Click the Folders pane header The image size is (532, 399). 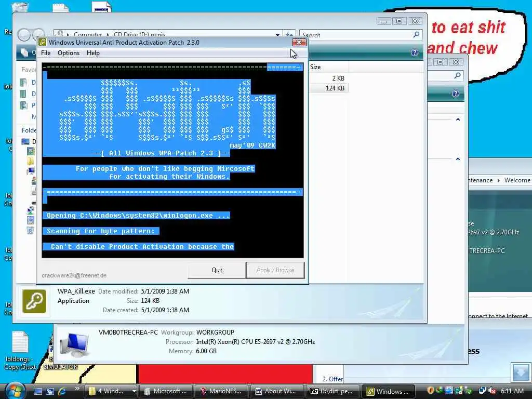29,130
